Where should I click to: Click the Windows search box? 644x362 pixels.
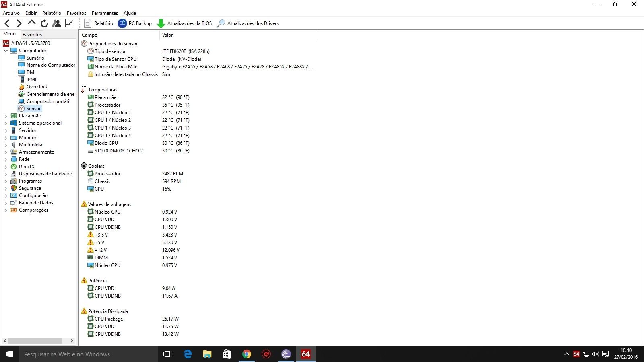click(x=89, y=354)
